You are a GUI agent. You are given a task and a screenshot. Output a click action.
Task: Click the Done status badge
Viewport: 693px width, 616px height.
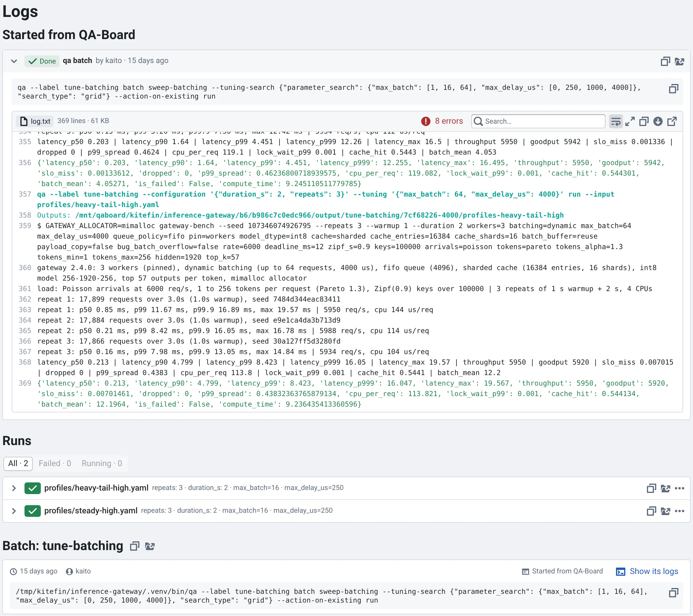pyautogui.click(x=42, y=61)
